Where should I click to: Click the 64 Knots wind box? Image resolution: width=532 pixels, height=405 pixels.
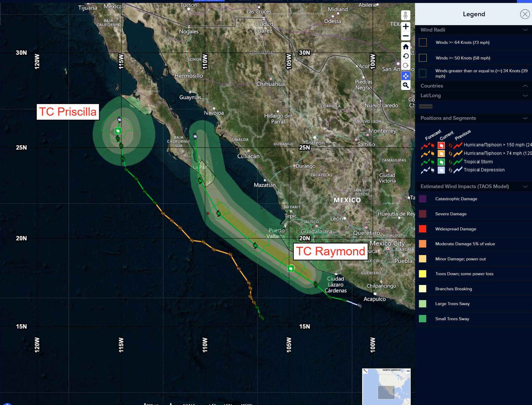point(423,43)
